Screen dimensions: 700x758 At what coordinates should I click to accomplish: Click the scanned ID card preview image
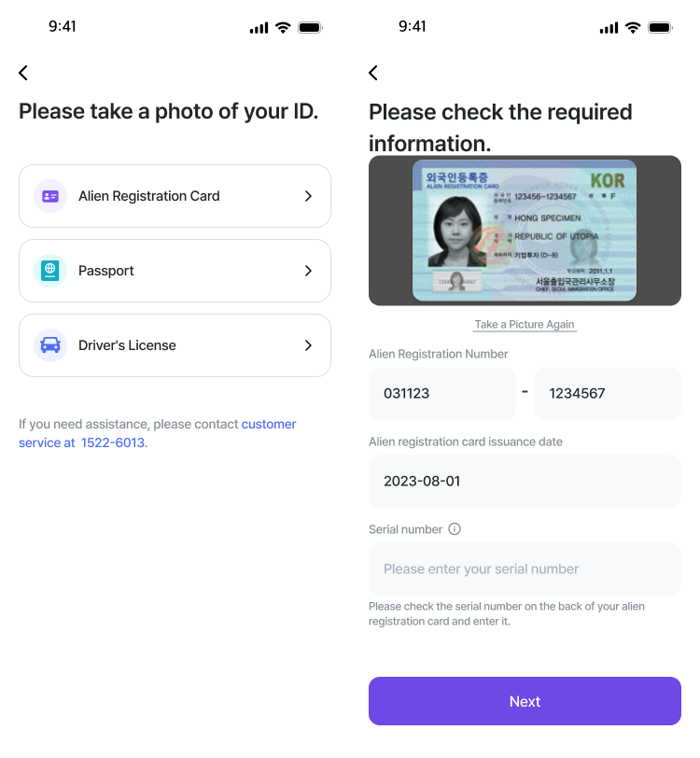525,231
